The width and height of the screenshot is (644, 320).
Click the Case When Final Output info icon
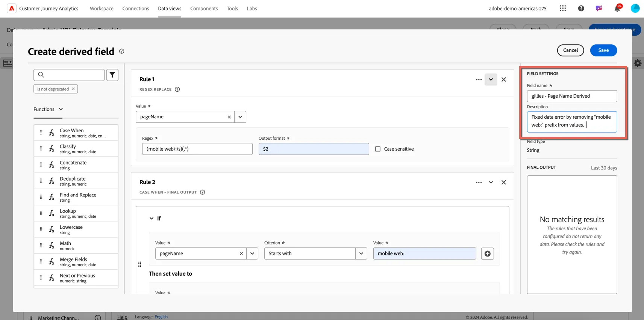[203, 192]
